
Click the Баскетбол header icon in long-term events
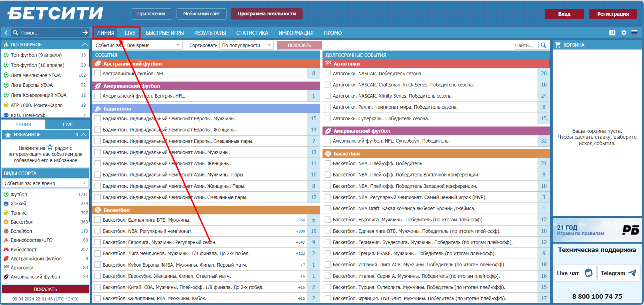tap(328, 154)
